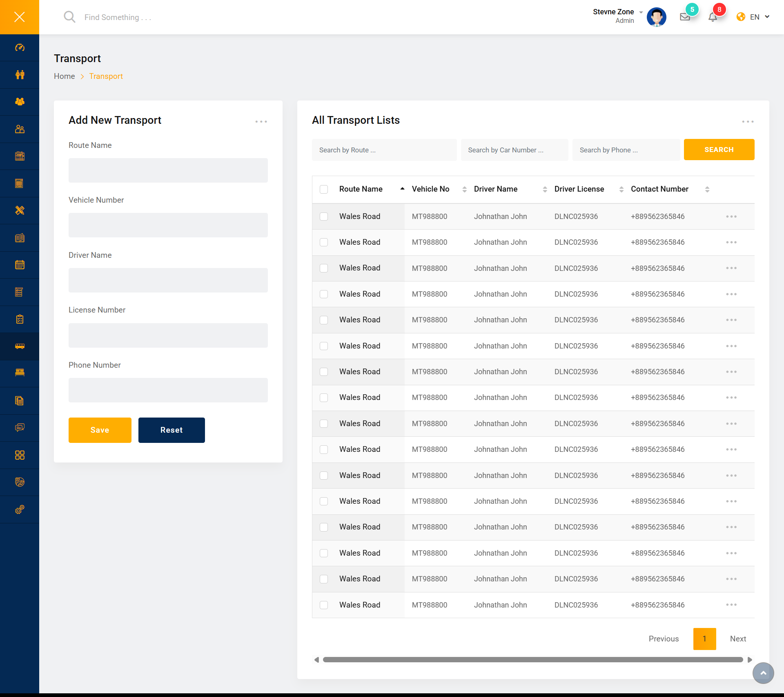This screenshot has height=697, width=784.
Task: Open the Exam clipboard icon in sidebar
Action: pos(20,319)
